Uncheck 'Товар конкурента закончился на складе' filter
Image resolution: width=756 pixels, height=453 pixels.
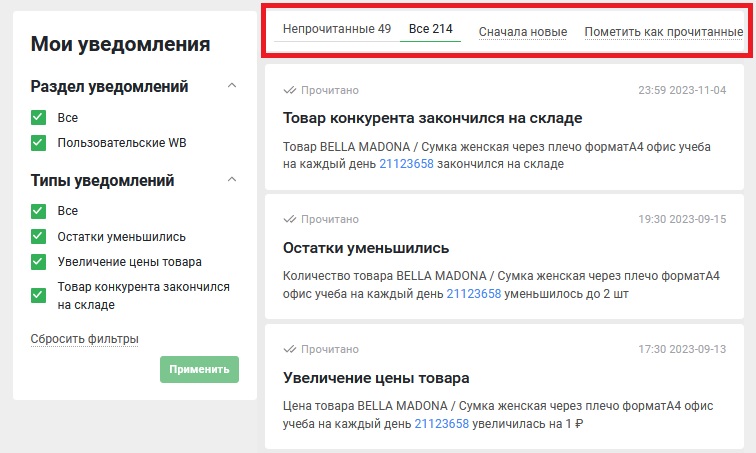(x=39, y=295)
